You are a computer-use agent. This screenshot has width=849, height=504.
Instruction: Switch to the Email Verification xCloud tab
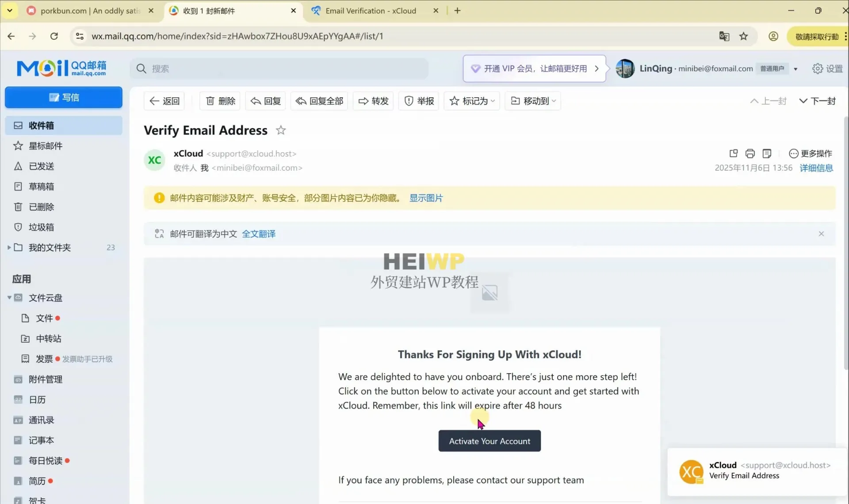(371, 11)
